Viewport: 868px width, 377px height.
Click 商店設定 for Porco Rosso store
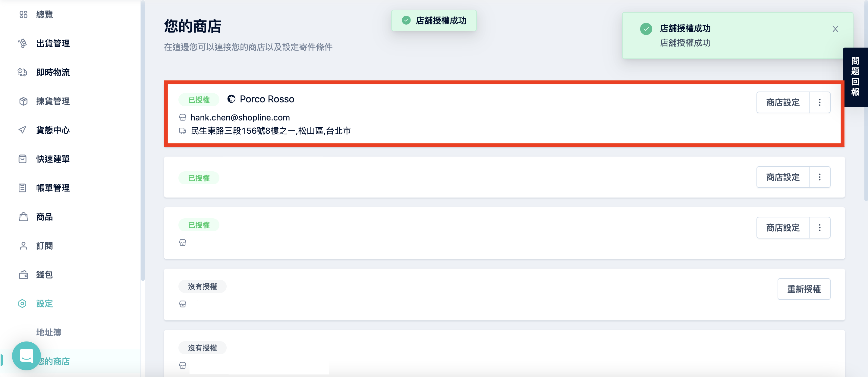(x=783, y=102)
